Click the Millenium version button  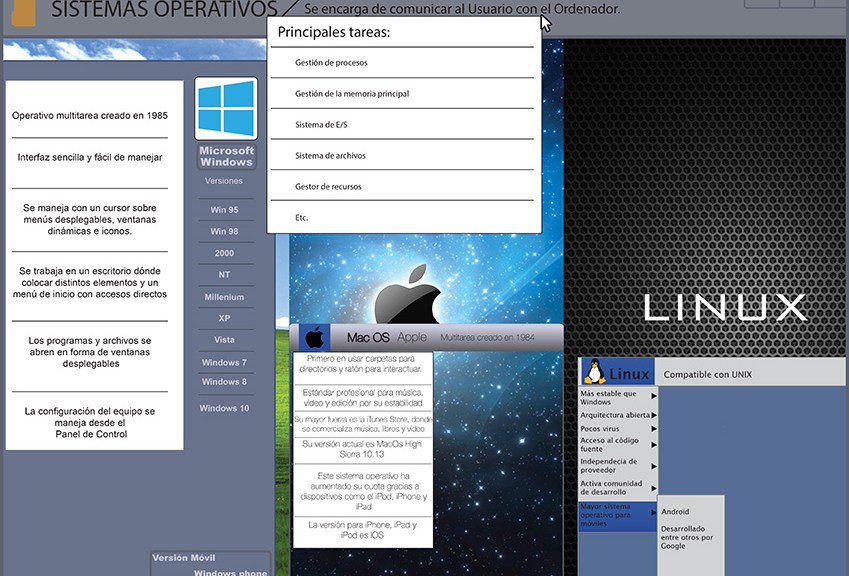click(224, 297)
